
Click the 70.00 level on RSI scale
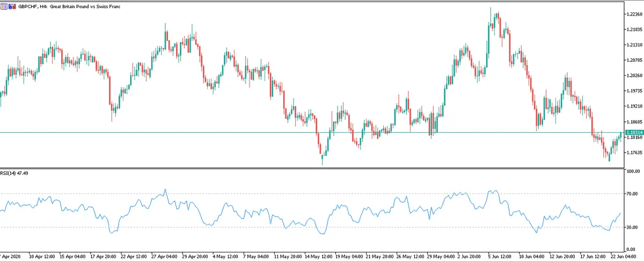pos(633,193)
